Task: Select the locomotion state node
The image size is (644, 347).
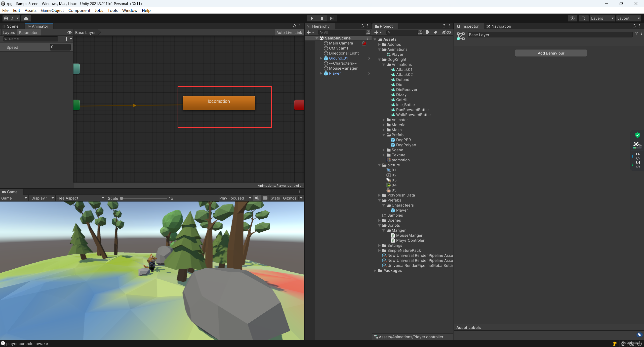Action: pyautogui.click(x=219, y=103)
